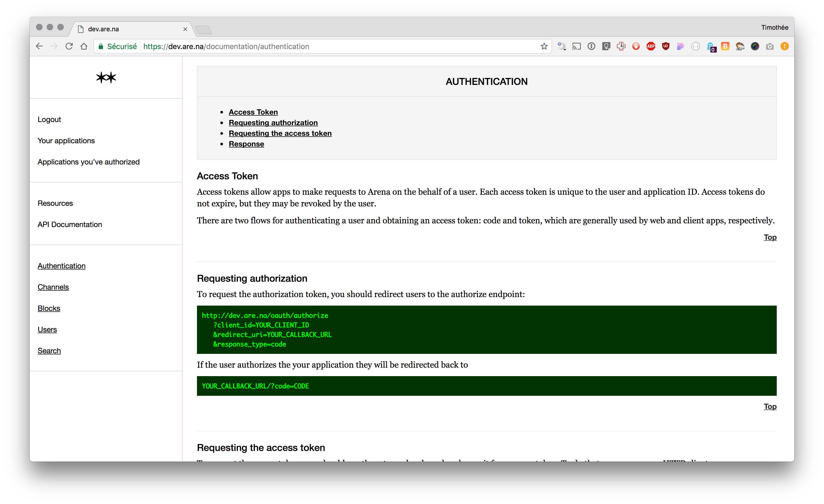Open the curly braces JSON extension icon
824x504 pixels.
tap(696, 46)
